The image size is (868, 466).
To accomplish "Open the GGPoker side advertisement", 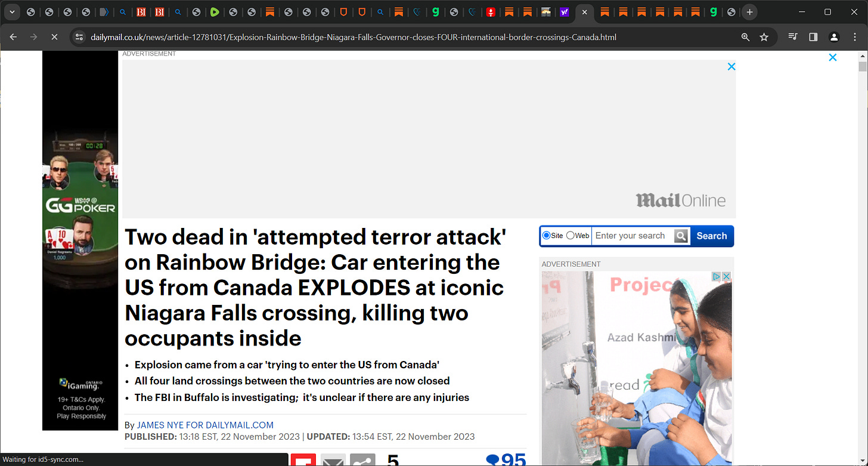I will (80, 240).
